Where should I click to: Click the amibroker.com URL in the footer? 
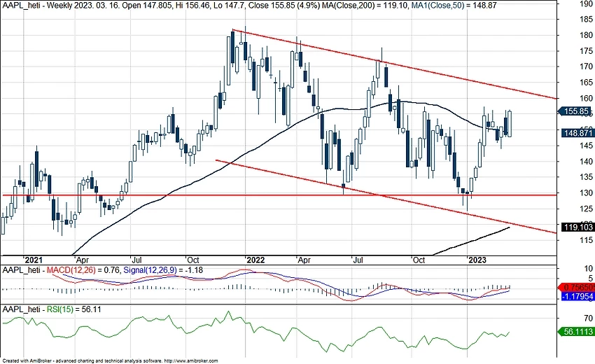(192, 361)
